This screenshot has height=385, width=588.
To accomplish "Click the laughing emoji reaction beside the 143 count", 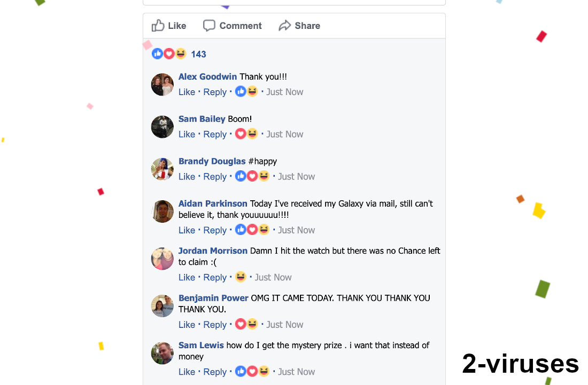I will pyautogui.click(x=181, y=53).
